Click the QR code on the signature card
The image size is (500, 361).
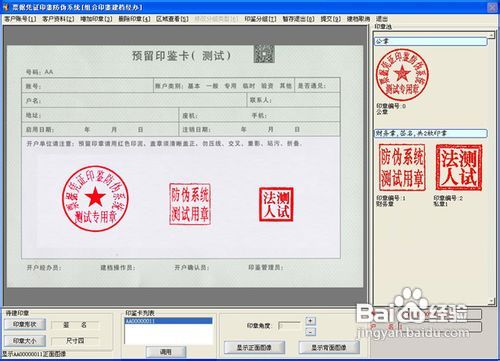[x=264, y=53]
